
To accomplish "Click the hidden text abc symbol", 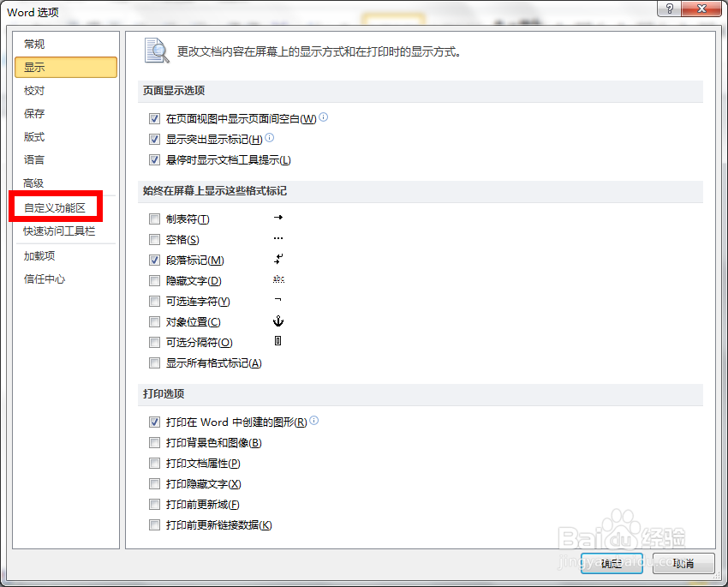I will tap(278, 279).
